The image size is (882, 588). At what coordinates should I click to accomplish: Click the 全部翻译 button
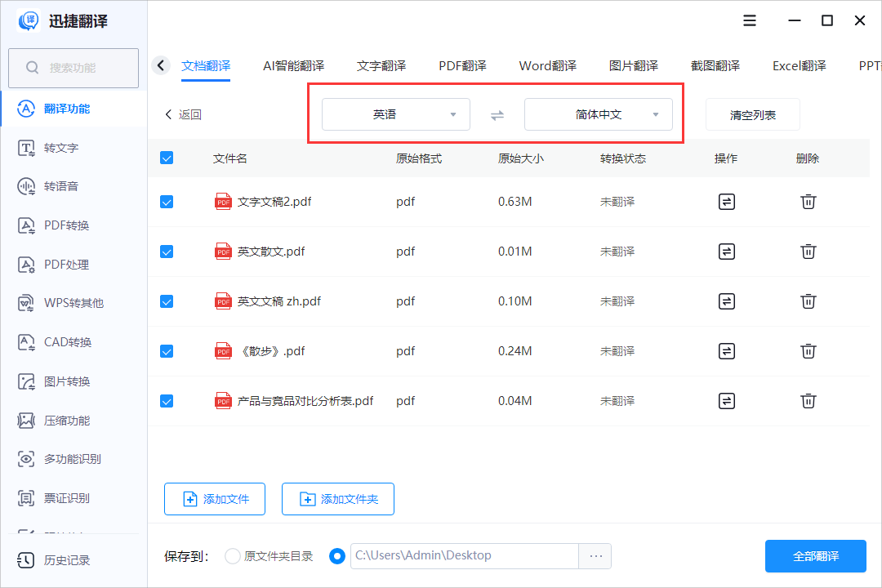[816, 556]
